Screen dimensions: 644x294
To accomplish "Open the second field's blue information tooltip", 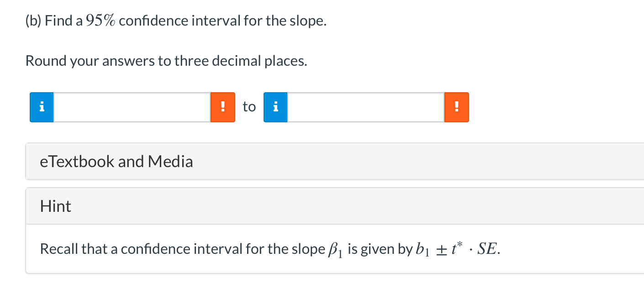I will (275, 107).
